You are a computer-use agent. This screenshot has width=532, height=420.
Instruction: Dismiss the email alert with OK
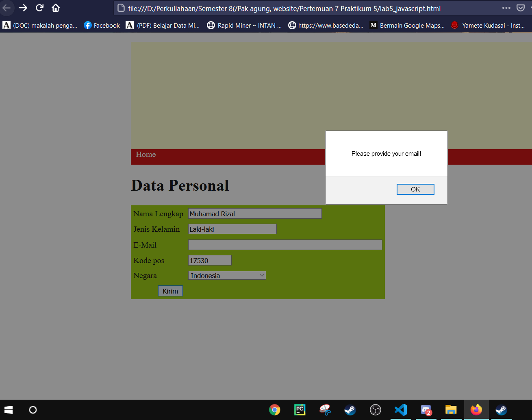415,189
